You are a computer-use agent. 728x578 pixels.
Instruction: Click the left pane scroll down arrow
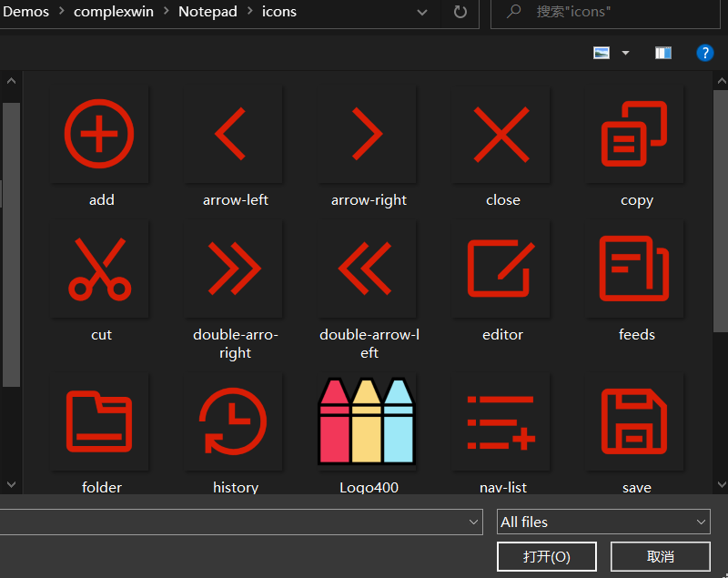(11, 484)
